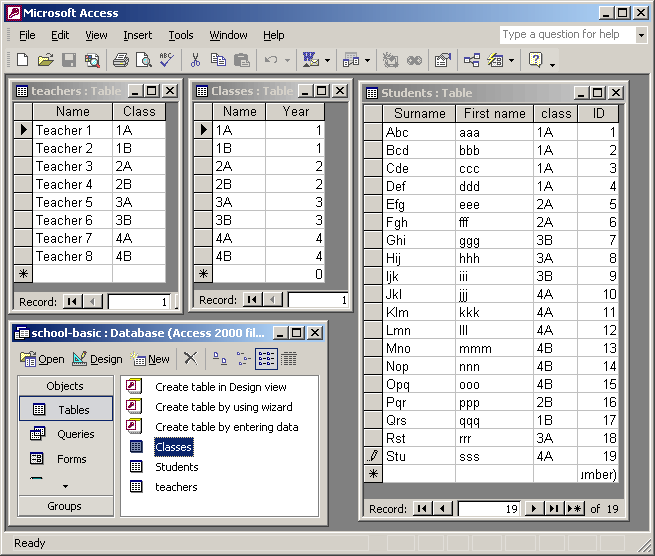The image size is (655, 556).
Task: Expand Toolbar Options arrow after Help icon
Action: click(552, 63)
